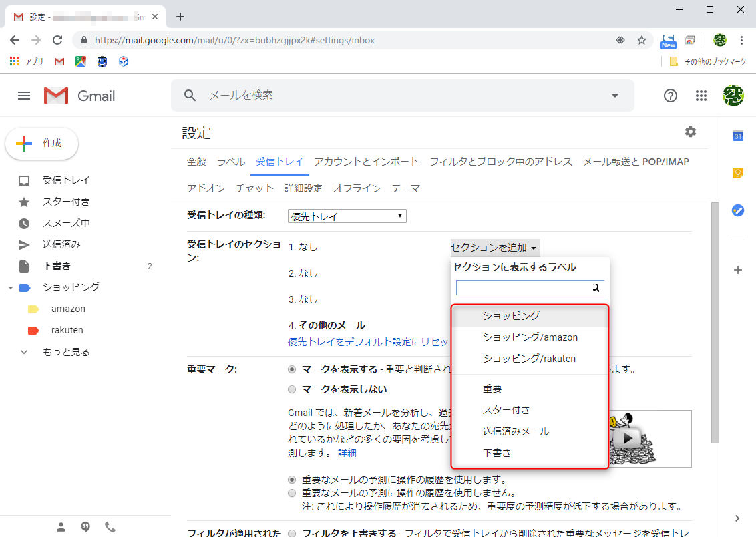Image resolution: width=756 pixels, height=537 pixels.
Task: Open Google Calendar from the right side panel
Action: point(737,136)
